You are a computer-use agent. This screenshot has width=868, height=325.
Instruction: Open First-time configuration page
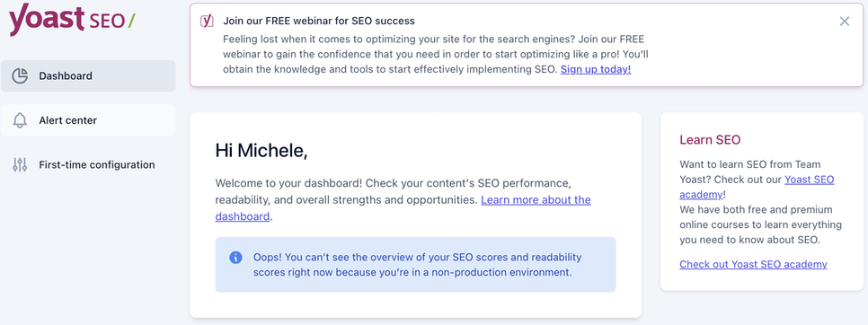coord(88,164)
